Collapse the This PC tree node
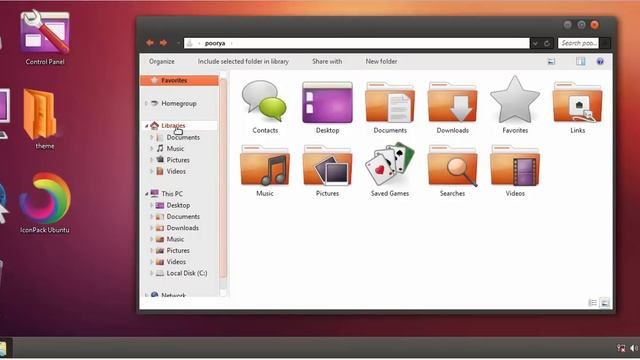The height and width of the screenshot is (360, 640). [147, 194]
